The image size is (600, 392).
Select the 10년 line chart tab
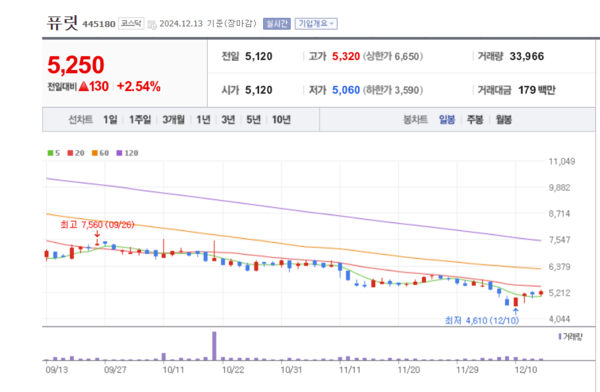coord(281,120)
